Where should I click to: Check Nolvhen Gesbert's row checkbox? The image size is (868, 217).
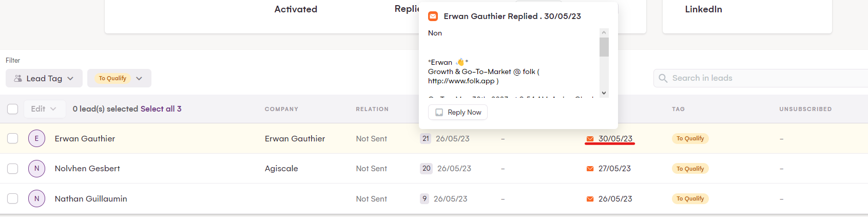click(13, 168)
